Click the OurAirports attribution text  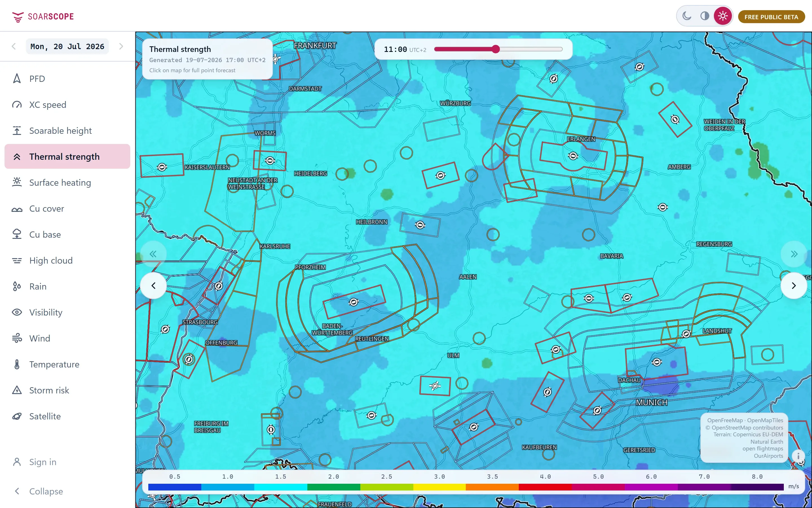768,456
